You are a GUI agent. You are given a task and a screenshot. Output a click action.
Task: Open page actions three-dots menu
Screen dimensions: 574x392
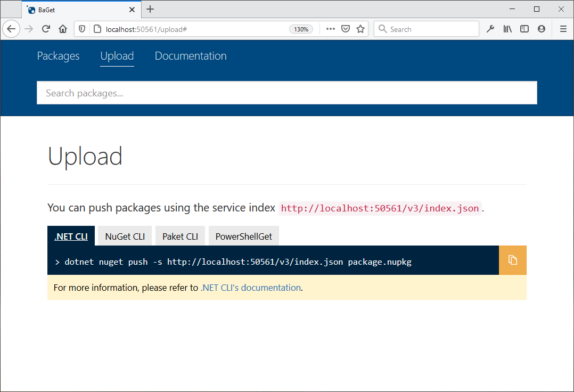pos(330,29)
